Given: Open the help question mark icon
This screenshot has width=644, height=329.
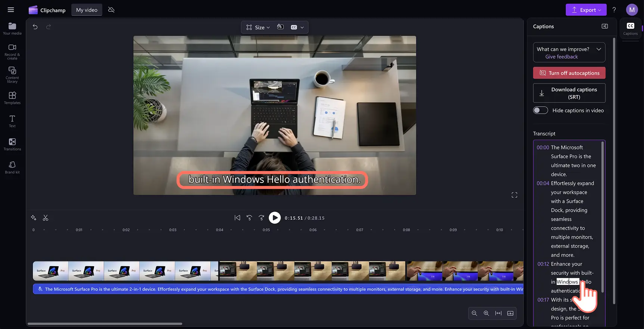Looking at the screenshot, I should coord(614,10).
